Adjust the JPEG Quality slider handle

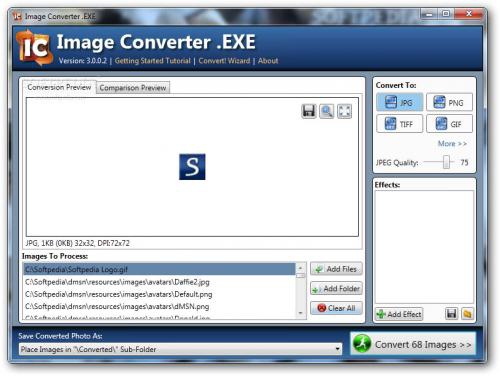click(x=446, y=162)
